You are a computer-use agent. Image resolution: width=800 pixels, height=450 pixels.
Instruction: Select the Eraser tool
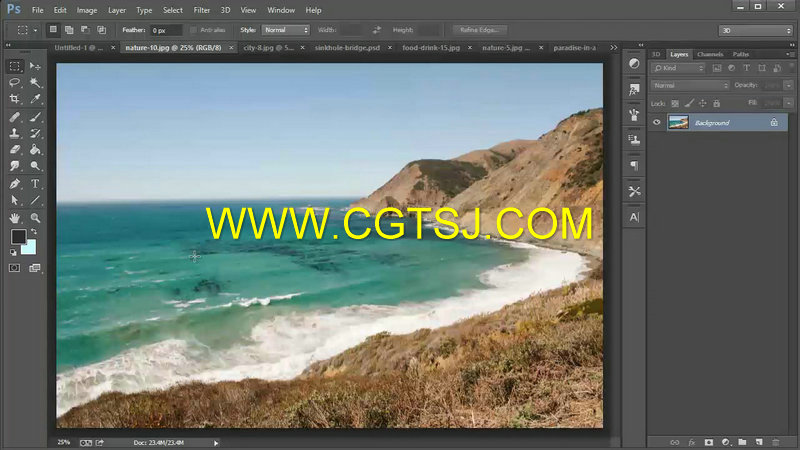tap(15, 150)
